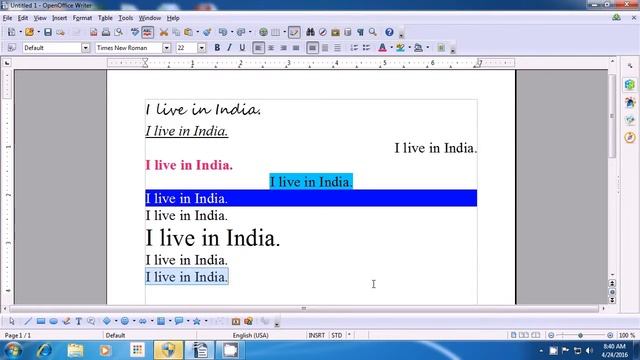Click the Font Color A button
640x360 pixels.
pyautogui.click(x=382, y=48)
